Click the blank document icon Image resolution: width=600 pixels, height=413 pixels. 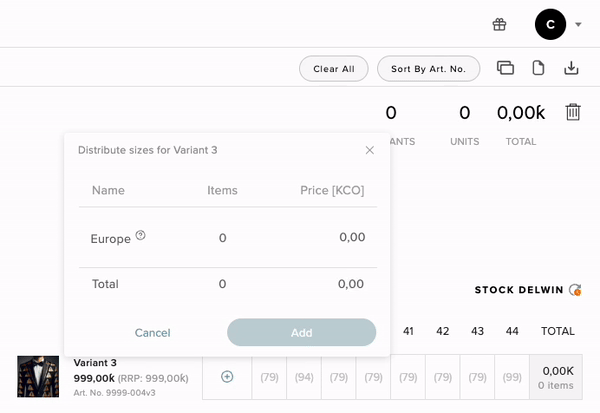point(538,68)
